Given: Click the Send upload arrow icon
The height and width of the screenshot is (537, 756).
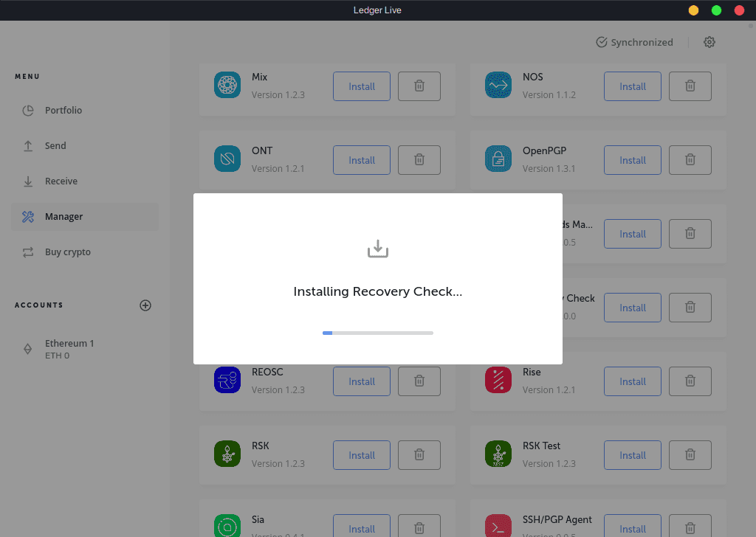Looking at the screenshot, I should [28, 146].
